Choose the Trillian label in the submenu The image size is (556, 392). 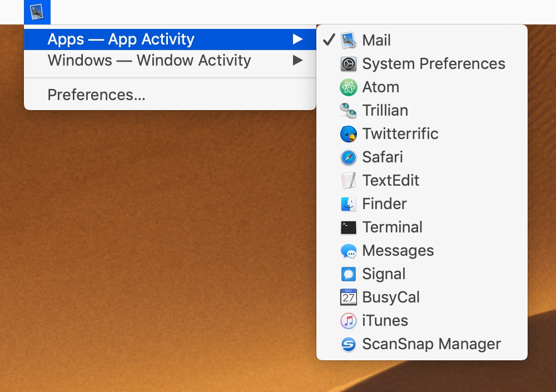point(385,110)
